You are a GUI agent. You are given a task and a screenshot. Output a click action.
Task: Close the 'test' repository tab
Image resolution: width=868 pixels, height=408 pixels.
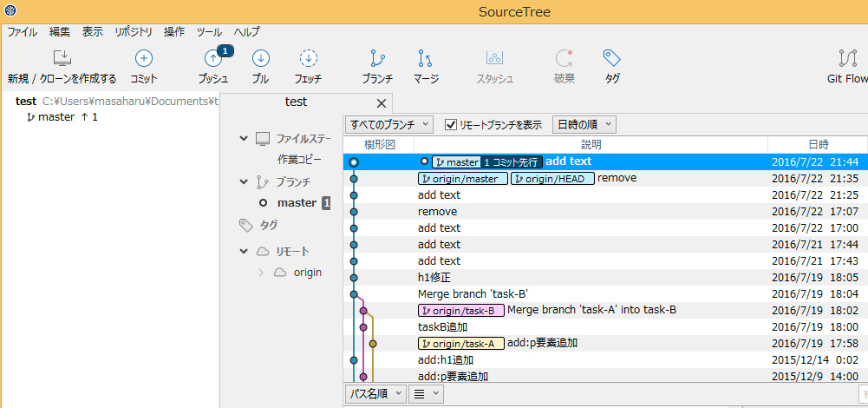tap(381, 103)
